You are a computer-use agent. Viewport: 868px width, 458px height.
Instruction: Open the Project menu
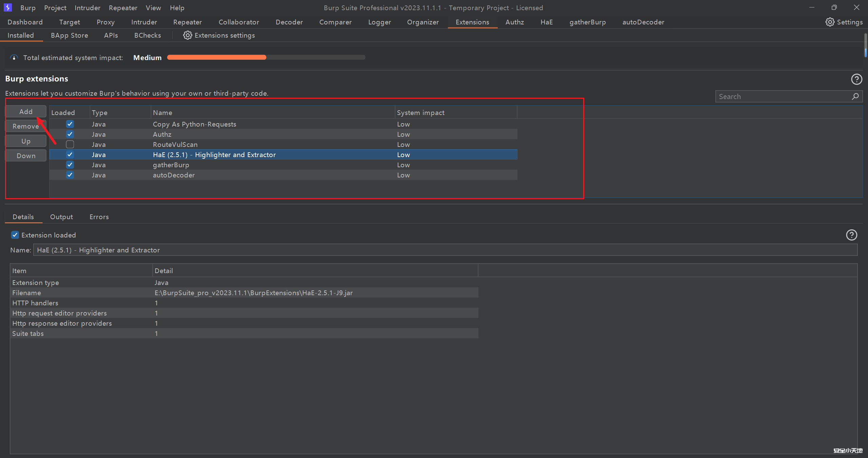(55, 7)
